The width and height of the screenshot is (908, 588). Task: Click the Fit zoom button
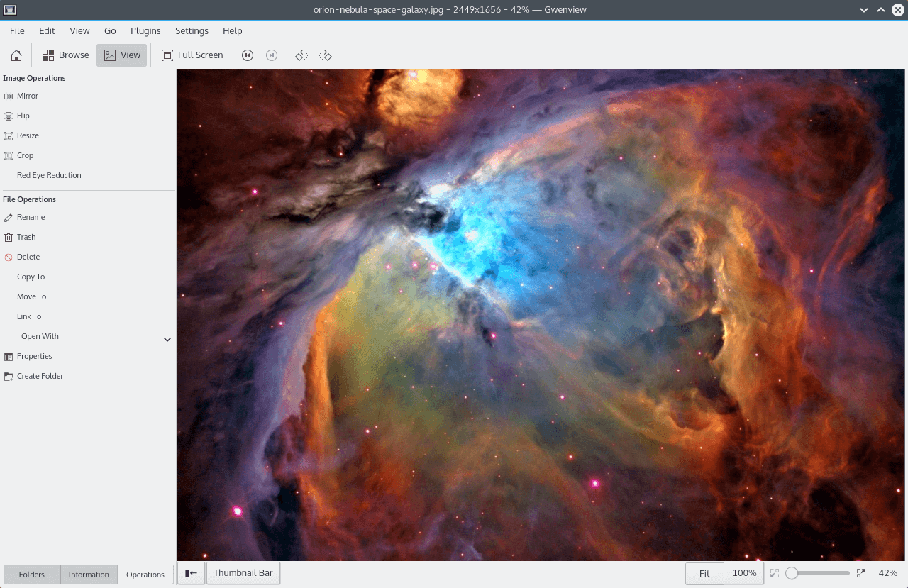[x=704, y=572]
